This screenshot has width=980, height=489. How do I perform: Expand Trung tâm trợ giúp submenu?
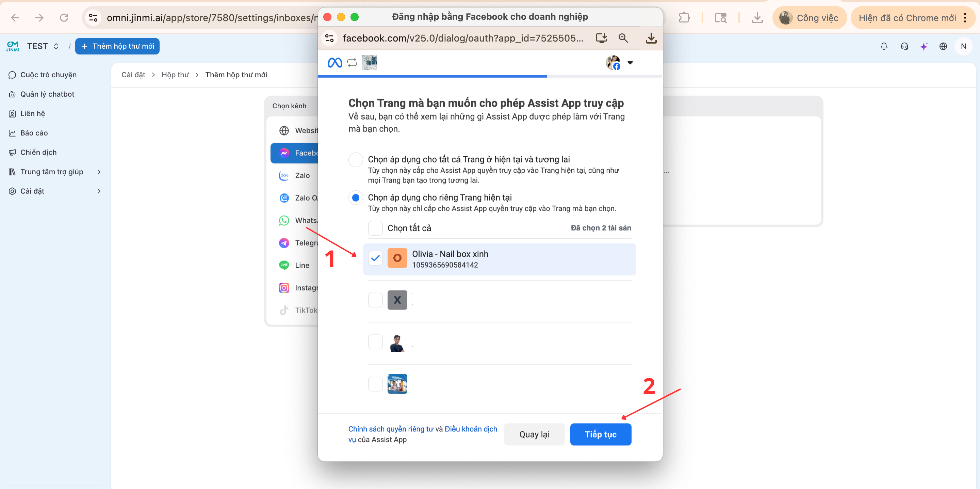pos(99,172)
